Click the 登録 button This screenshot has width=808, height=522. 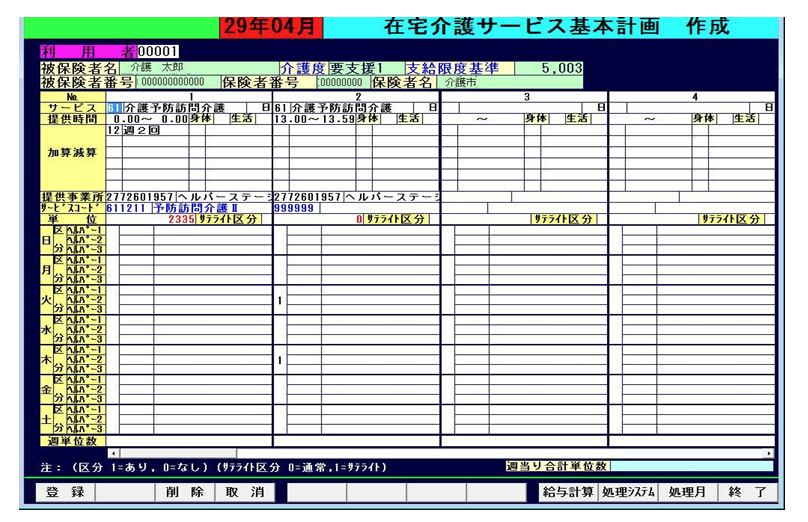[x=64, y=492]
